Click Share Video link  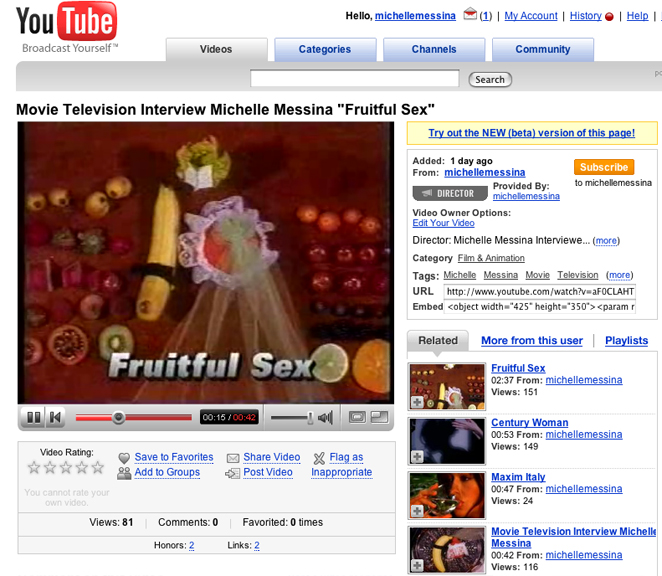[x=271, y=457]
